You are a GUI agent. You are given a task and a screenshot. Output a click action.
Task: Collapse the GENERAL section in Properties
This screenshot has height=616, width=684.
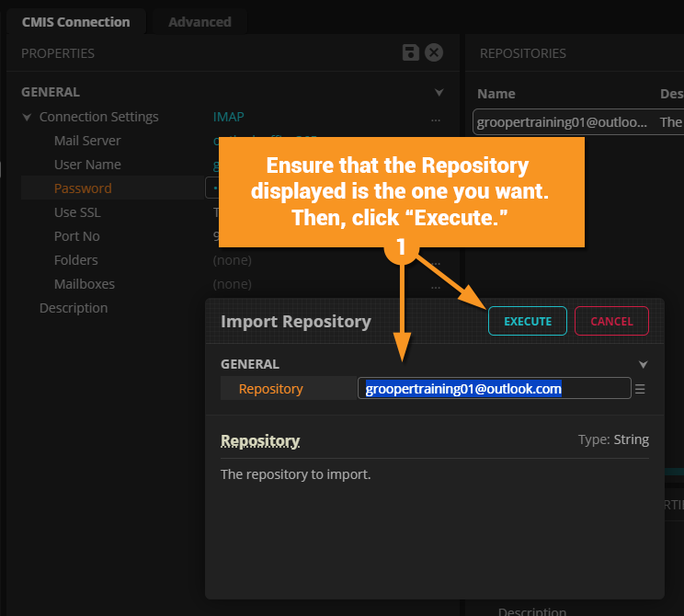tap(439, 93)
